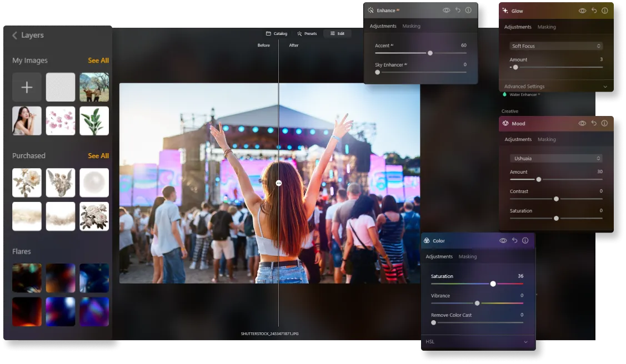626x364 pixels.
Task: Toggle visibility eye of Enhance panel
Action: 446,11
